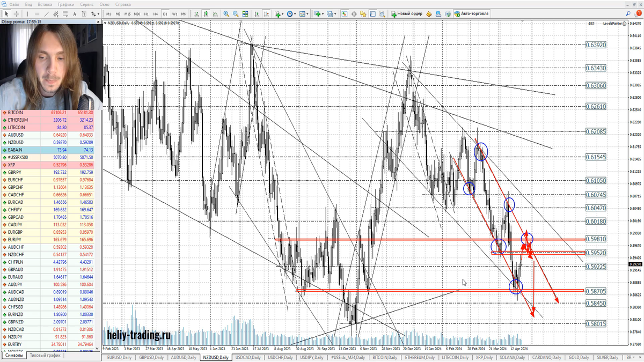Screen dimensions: 644x362
Task: Select the crosshair tool
Action: point(17,13)
